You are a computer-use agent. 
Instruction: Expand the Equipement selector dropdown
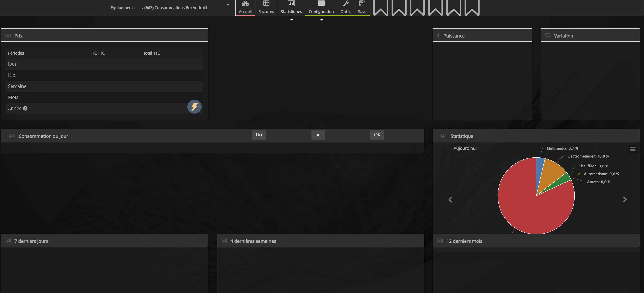pyautogui.click(x=228, y=5)
